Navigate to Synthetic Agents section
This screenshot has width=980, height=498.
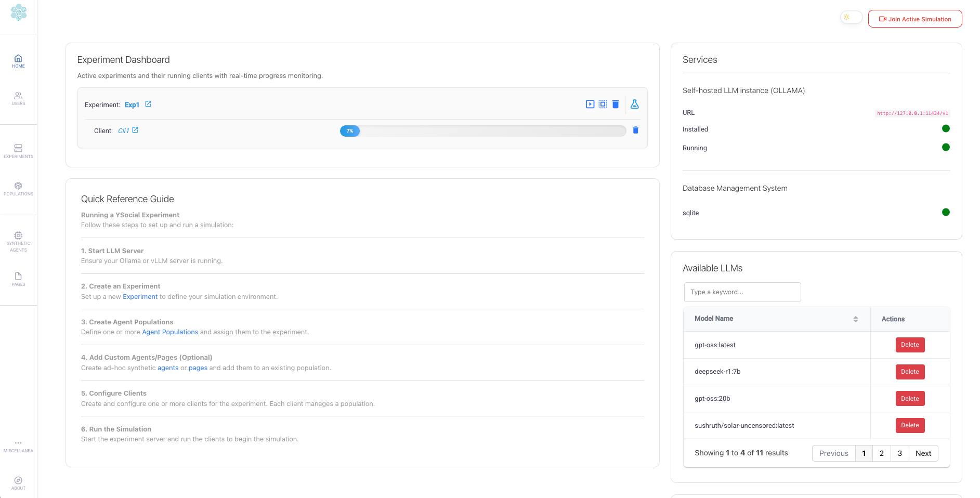pos(18,242)
